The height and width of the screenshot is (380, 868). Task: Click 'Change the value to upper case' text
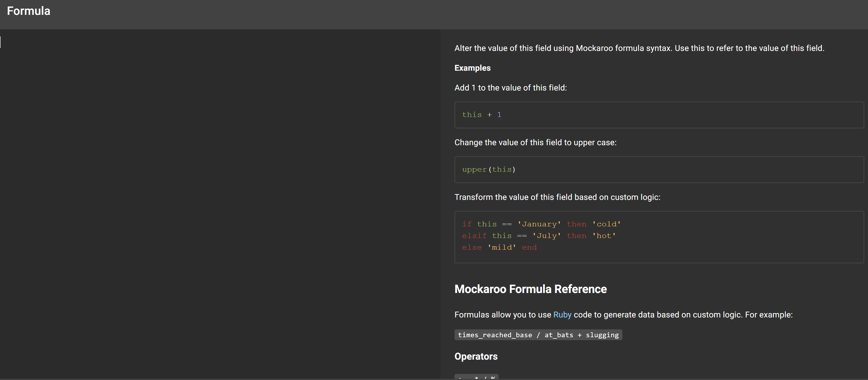tap(535, 143)
